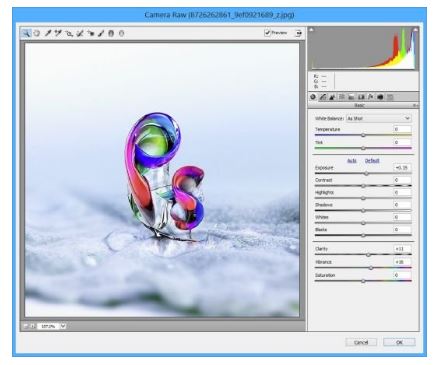Viewport: 434px width, 365px height.
Task: Open the Detail panel tab
Action: click(x=332, y=97)
